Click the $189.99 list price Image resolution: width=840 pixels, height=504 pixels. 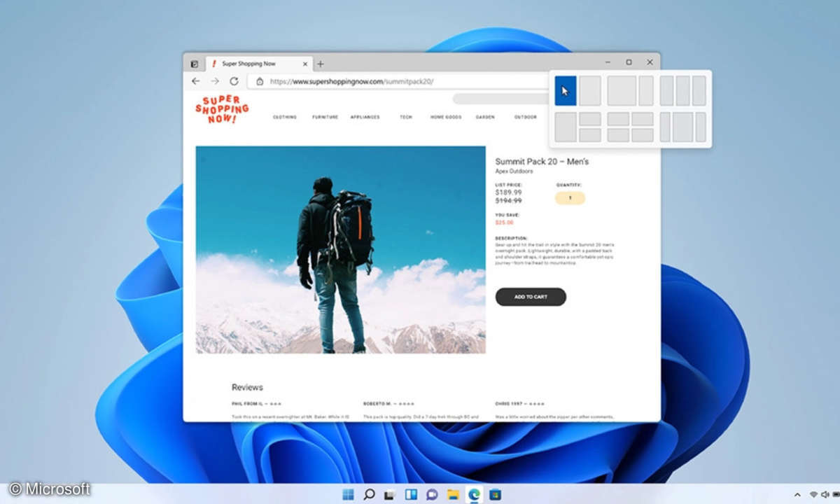[508, 192]
